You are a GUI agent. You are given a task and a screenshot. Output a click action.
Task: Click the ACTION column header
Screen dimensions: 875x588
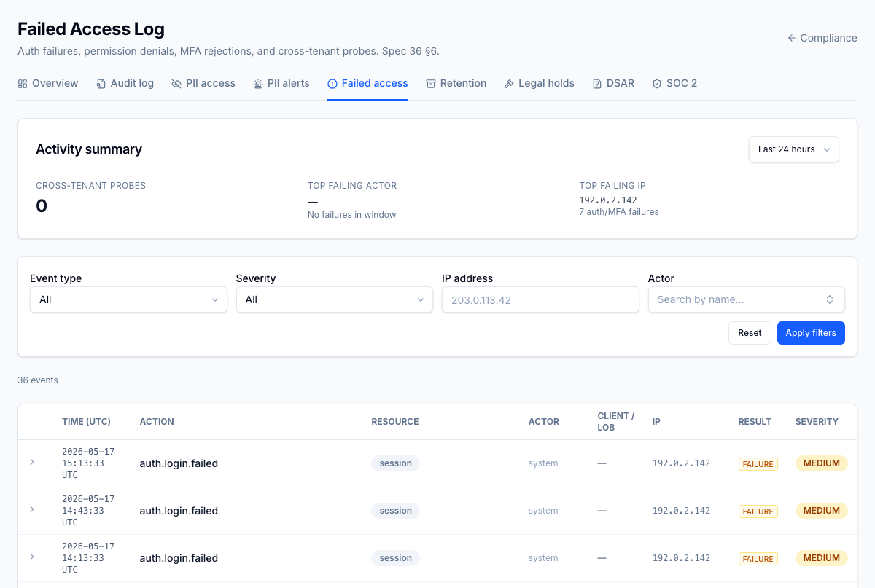click(157, 422)
